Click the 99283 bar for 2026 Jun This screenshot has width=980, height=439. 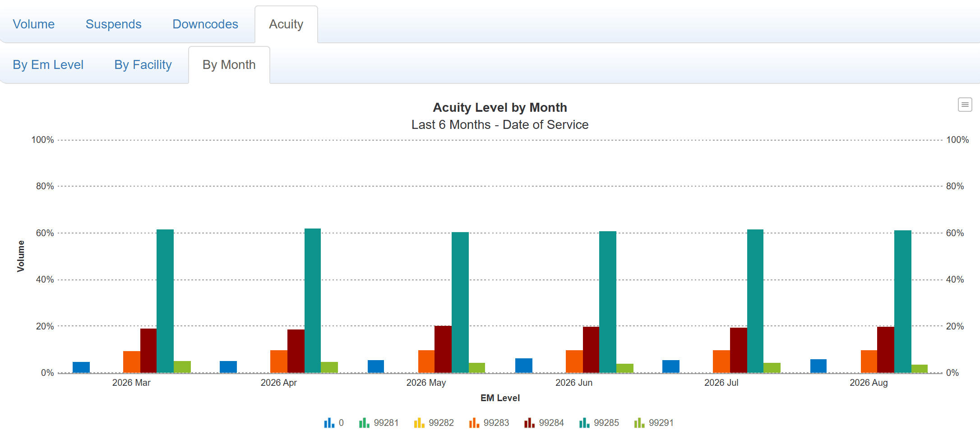tap(574, 361)
